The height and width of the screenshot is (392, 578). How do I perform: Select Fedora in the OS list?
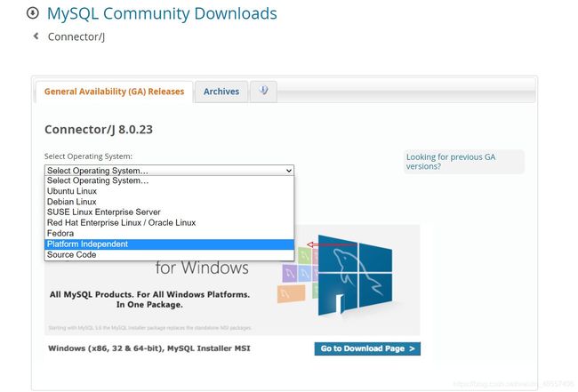pos(169,234)
